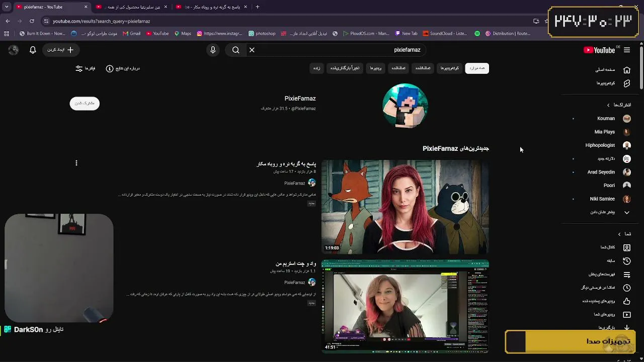The height and width of the screenshot is (362, 644).
Task: Open Liked videos thumbs-up icon
Action: point(626,301)
